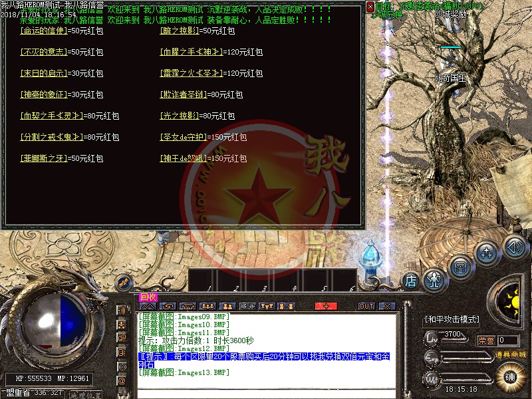This screenshot has width=532, height=399.
Task: Open the glowing 铺 stall button
Action: pos(509,378)
